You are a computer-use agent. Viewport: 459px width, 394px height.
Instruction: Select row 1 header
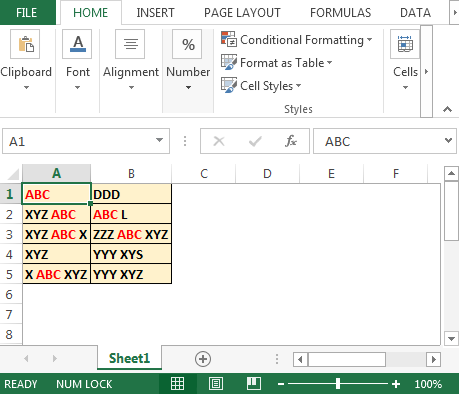[x=10, y=194]
